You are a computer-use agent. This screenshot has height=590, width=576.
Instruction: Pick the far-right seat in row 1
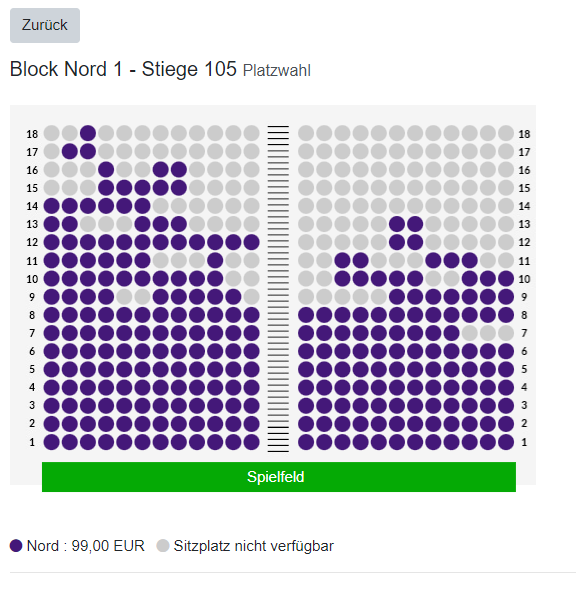[x=506, y=442]
